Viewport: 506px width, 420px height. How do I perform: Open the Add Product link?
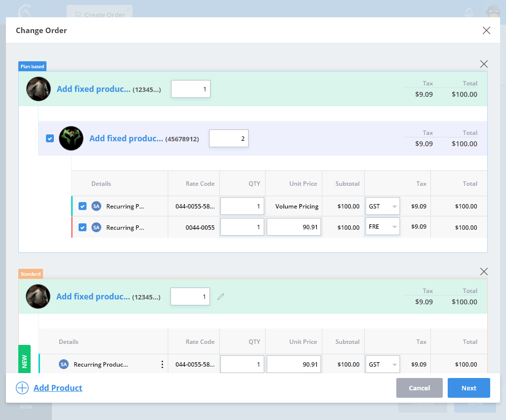(58, 388)
